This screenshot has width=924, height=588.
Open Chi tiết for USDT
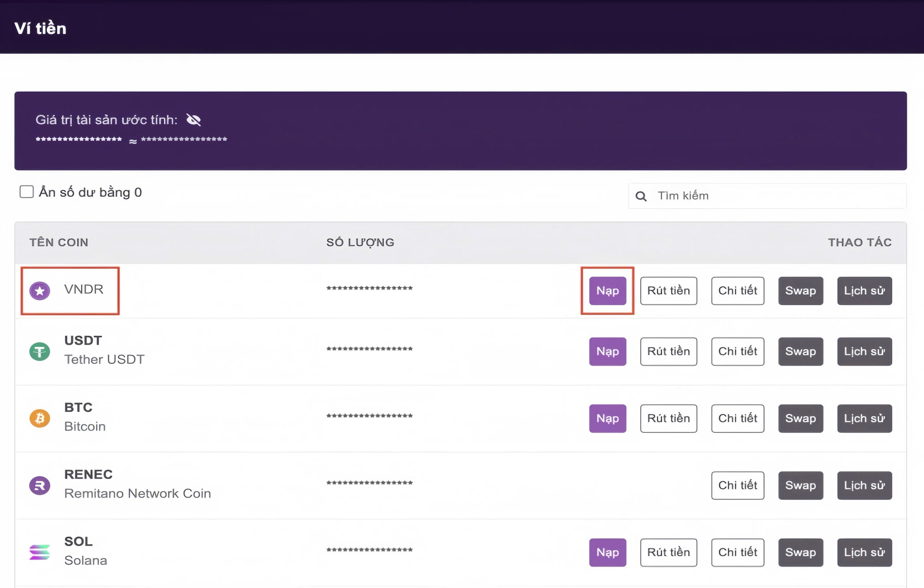(737, 351)
